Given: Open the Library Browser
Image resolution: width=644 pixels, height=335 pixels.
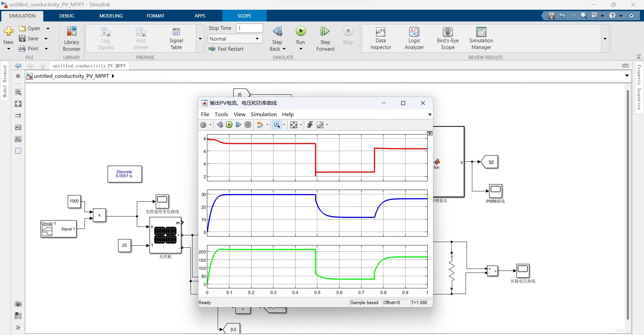Looking at the screenshot, I should click(71, 38).
